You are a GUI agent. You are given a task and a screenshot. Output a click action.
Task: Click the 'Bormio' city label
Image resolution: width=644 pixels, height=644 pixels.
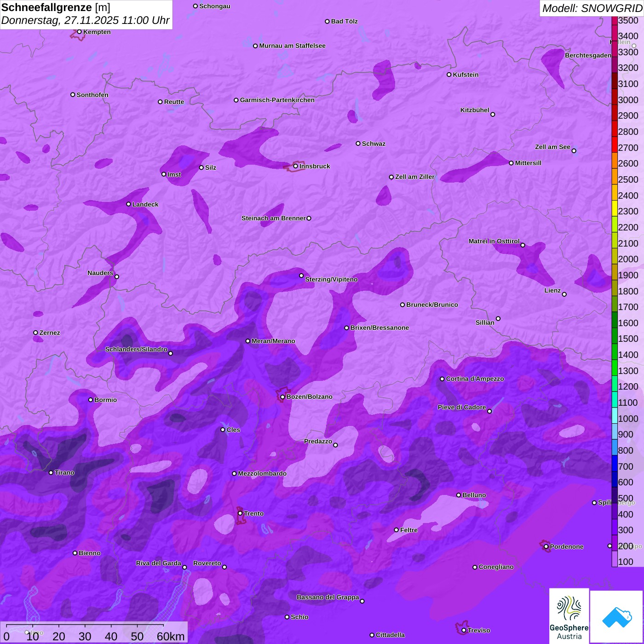(x=106, y=400)
